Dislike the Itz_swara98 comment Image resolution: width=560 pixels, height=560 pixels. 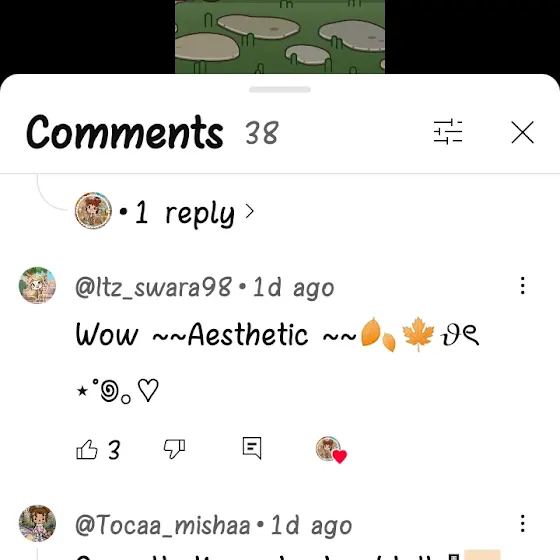click(x=174, y=449)
